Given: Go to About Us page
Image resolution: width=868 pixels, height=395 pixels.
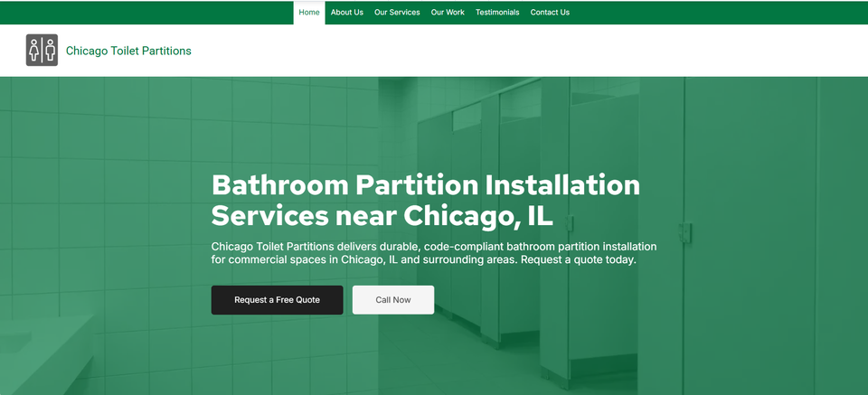Looking at the screenshot, I should [x=347, y=12].
